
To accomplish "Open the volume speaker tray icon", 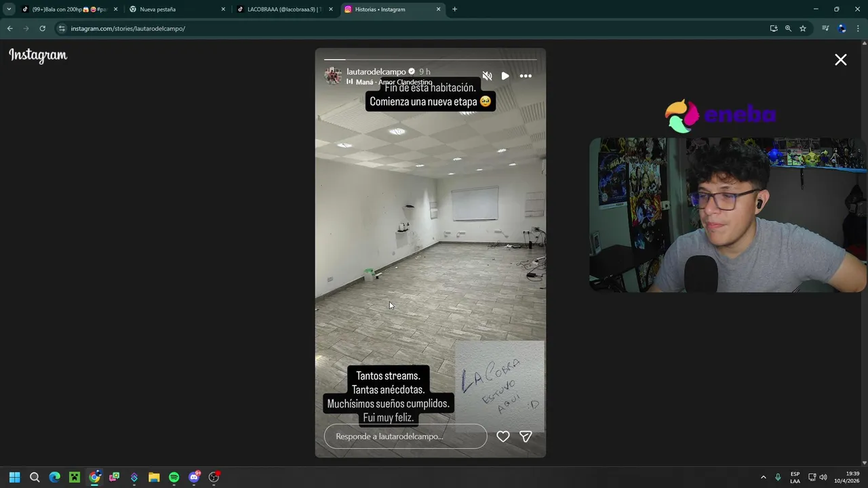I will 823,477.
